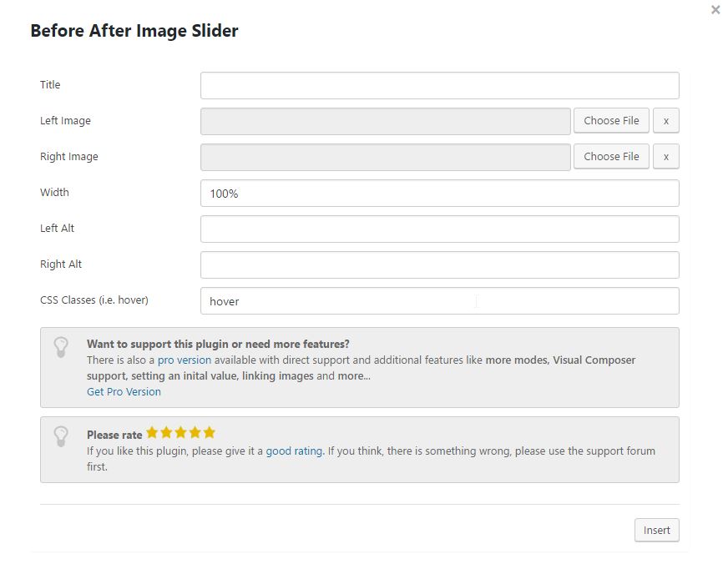Open the good rating link

coord(294,451)
